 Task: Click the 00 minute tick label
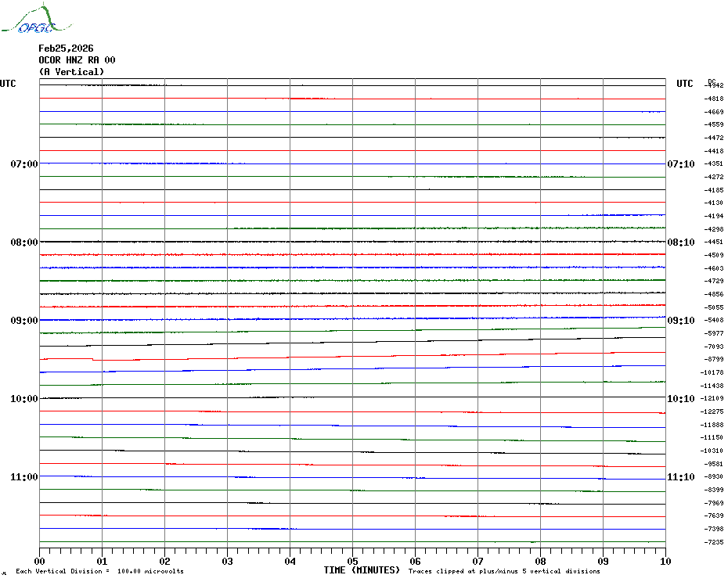pos(39,561)
